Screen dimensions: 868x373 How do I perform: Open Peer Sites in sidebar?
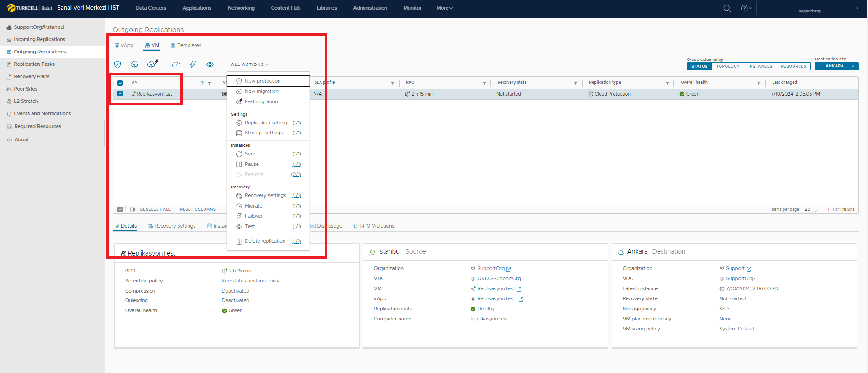26,89
